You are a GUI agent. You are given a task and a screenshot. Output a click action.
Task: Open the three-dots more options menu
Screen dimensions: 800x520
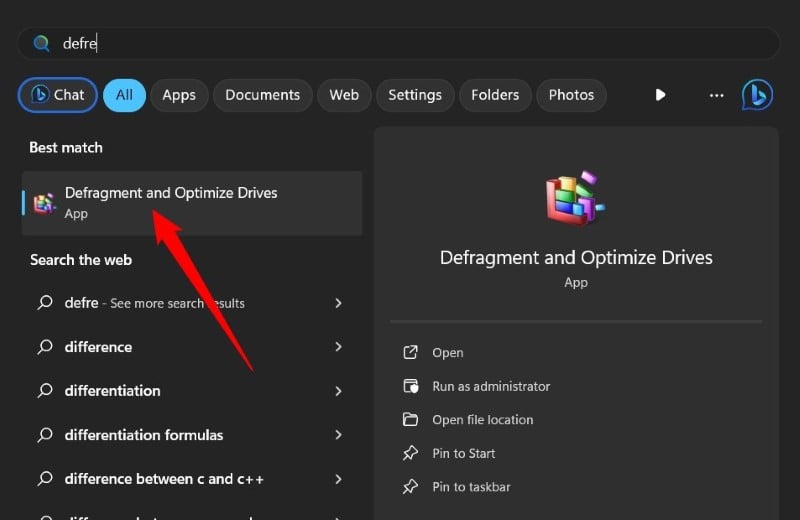[716, 95]
